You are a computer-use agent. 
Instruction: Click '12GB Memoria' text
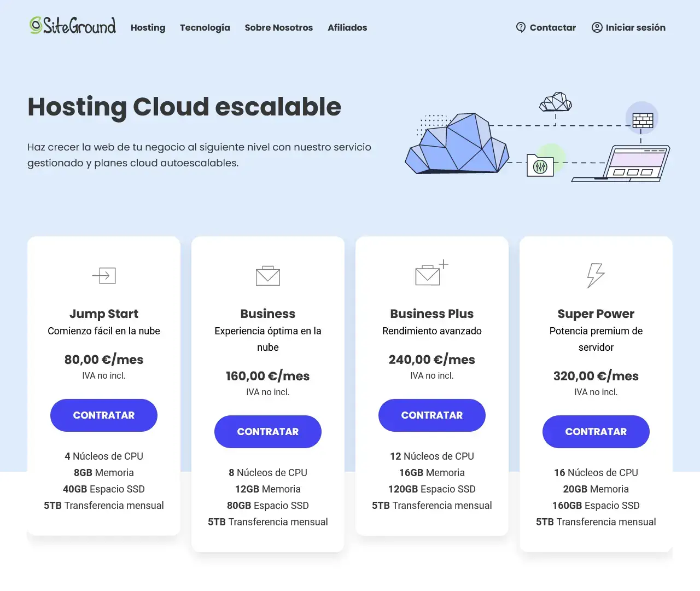coord(268,489)
